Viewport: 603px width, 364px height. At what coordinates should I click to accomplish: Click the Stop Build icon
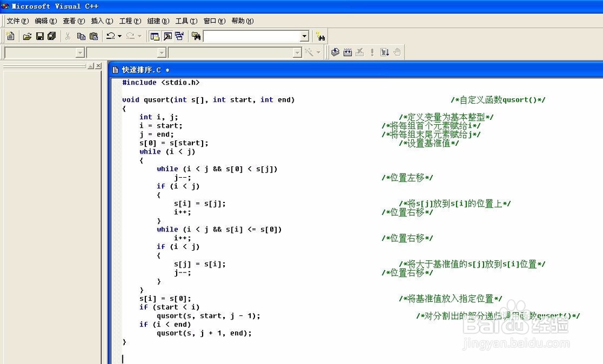pyautogui.click(x=359, y=52)
